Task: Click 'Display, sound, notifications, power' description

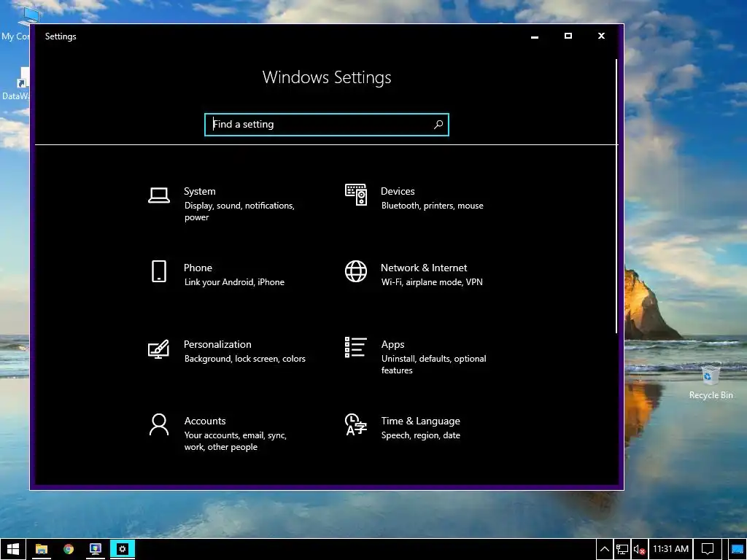Action: 239,211
